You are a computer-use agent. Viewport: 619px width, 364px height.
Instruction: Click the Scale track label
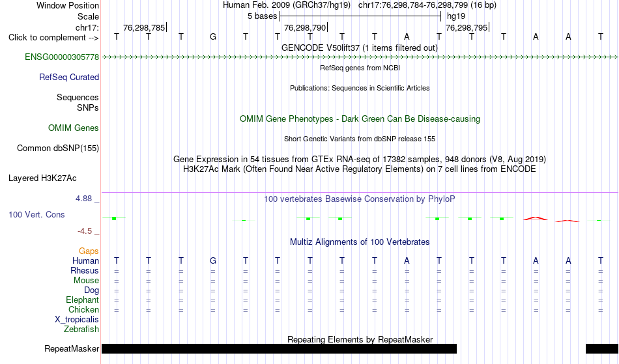[89, 16]
